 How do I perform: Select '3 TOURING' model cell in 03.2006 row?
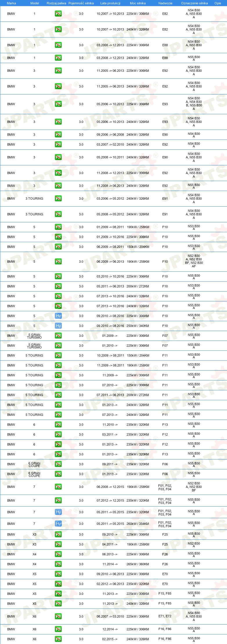34,198
